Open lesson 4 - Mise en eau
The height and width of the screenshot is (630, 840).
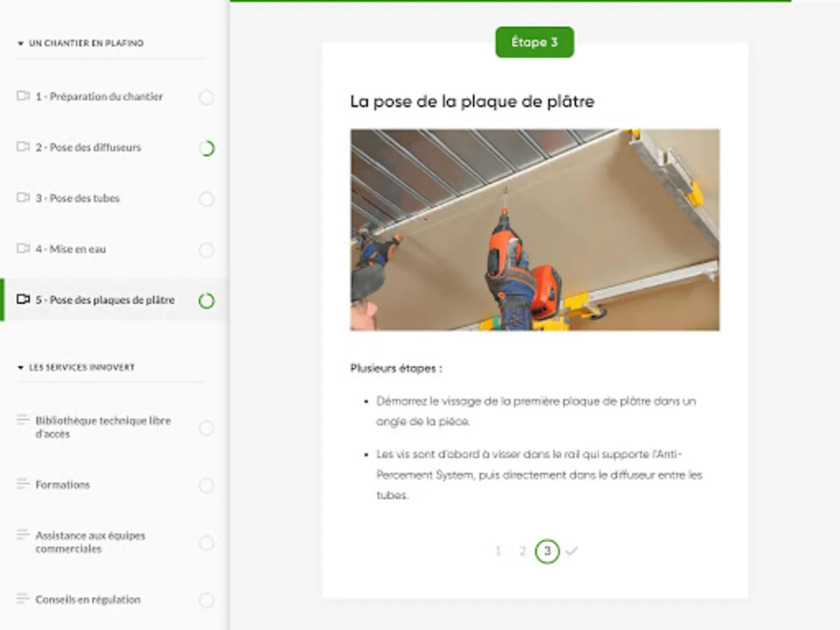click(71, 249)
